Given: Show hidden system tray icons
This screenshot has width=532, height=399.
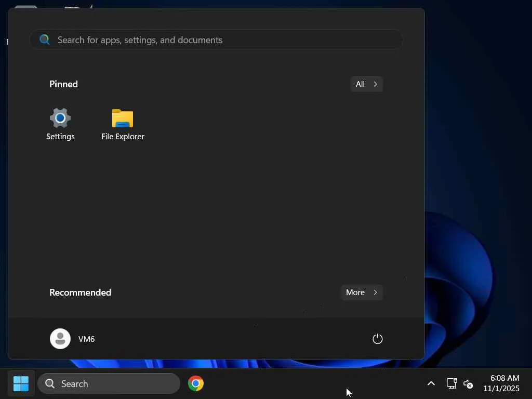Looking at the screenshot, I should [431, 384].
